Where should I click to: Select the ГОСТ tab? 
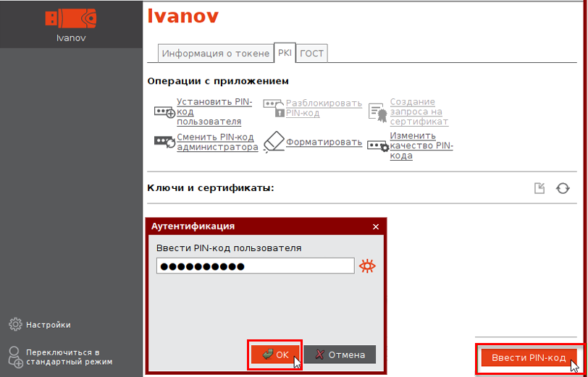click(312, 54)
